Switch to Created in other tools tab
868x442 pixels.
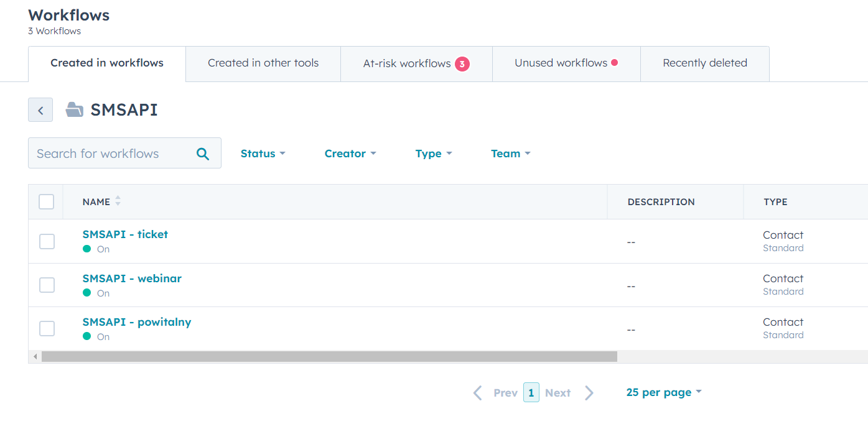[x=263, y=63]
